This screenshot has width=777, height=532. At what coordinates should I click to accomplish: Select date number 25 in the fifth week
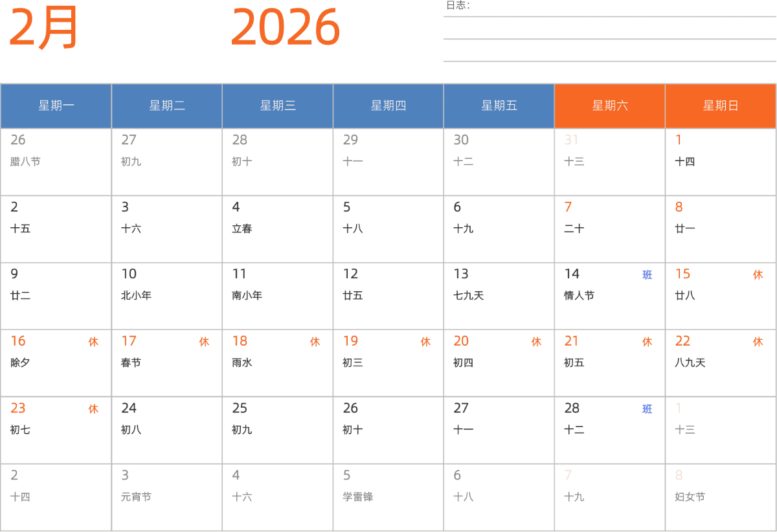(240, 408)
